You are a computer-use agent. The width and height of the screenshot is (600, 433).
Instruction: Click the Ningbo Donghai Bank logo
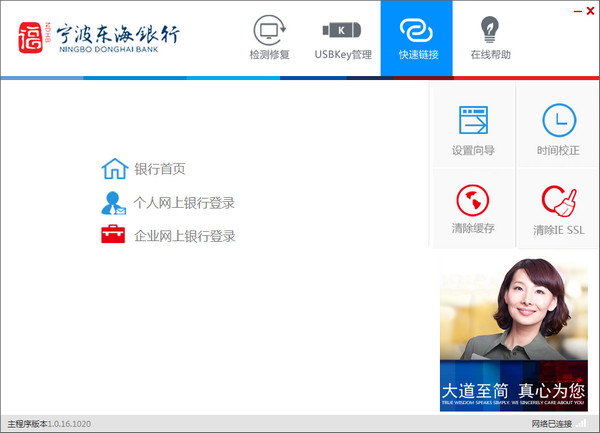click(x=99, y=38)
